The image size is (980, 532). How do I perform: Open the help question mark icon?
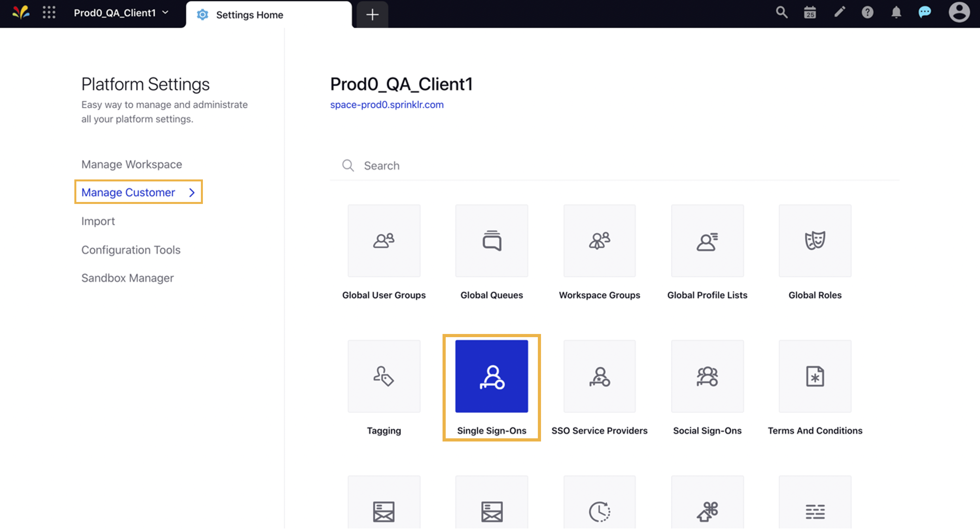pos(867,12)
